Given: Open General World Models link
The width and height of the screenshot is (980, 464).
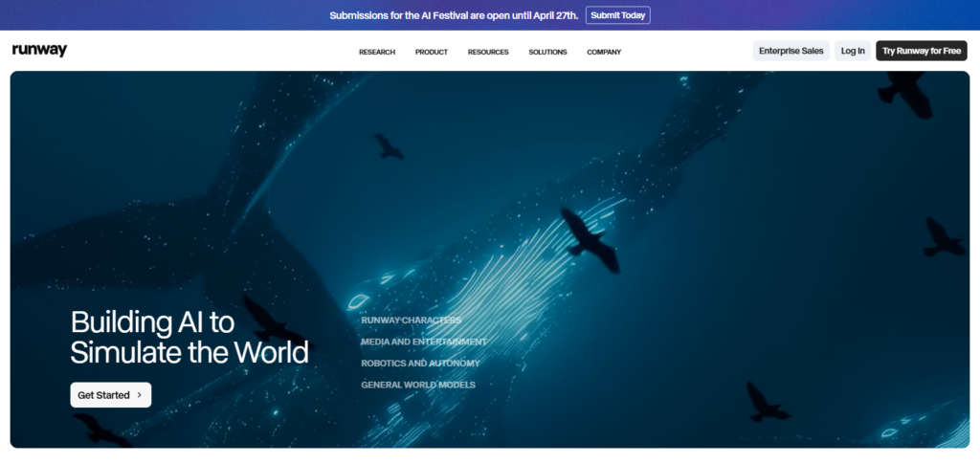Looking at the screenshot, I should [x=418, y=385].
